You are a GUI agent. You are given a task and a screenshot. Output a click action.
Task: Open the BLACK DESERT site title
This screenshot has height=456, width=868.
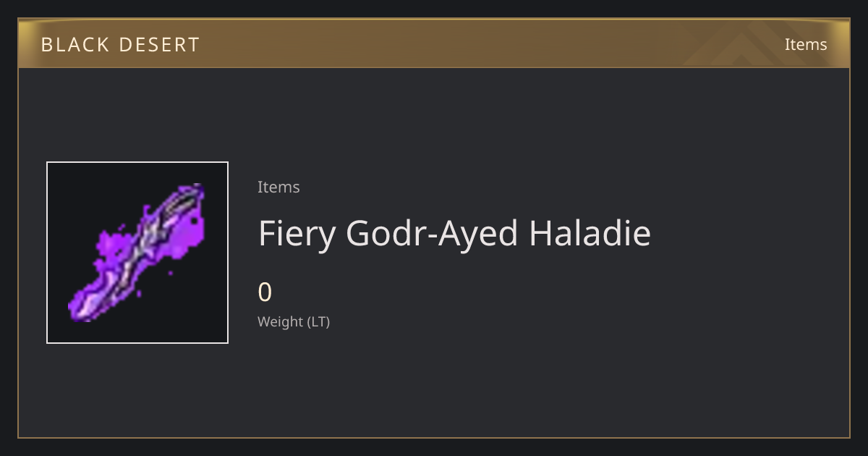point(120,45)
